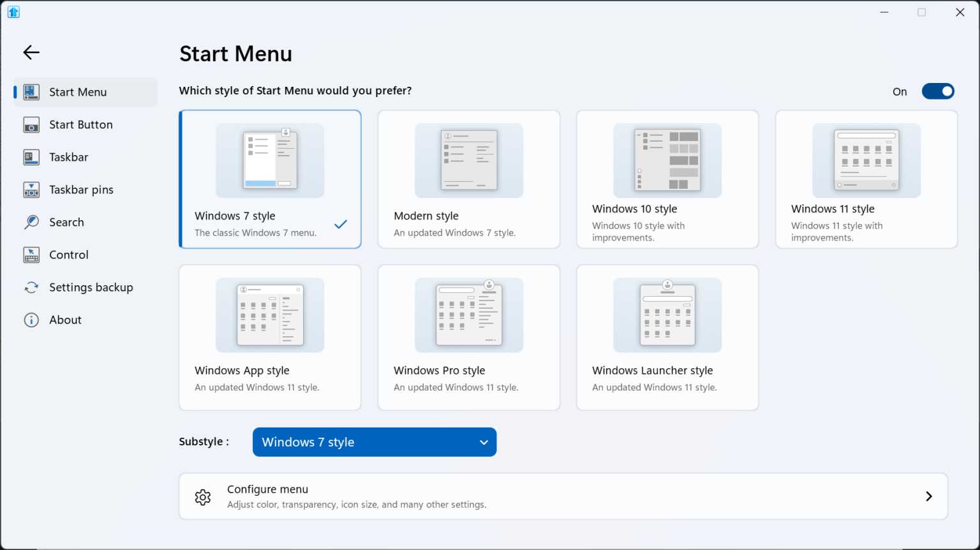Image resolution: width=980 pixels, height=550 pixels.
Task: Click the Start Menu icon in the sidebar
Action: (x=31, y=91)
